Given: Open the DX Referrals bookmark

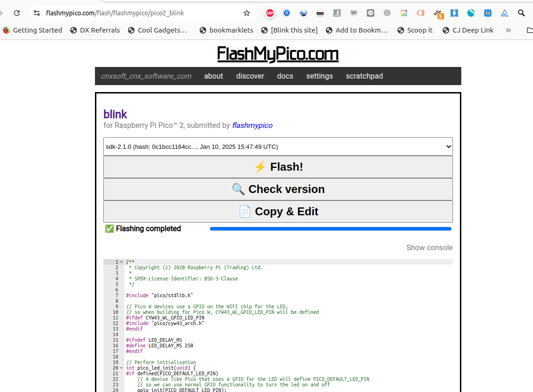Looking at the screenshot, I should coord(95,30).
